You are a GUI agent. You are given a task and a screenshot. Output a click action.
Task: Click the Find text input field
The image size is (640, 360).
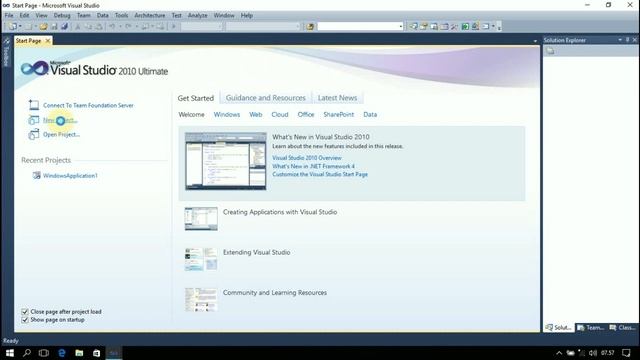[x=358, y=27]
